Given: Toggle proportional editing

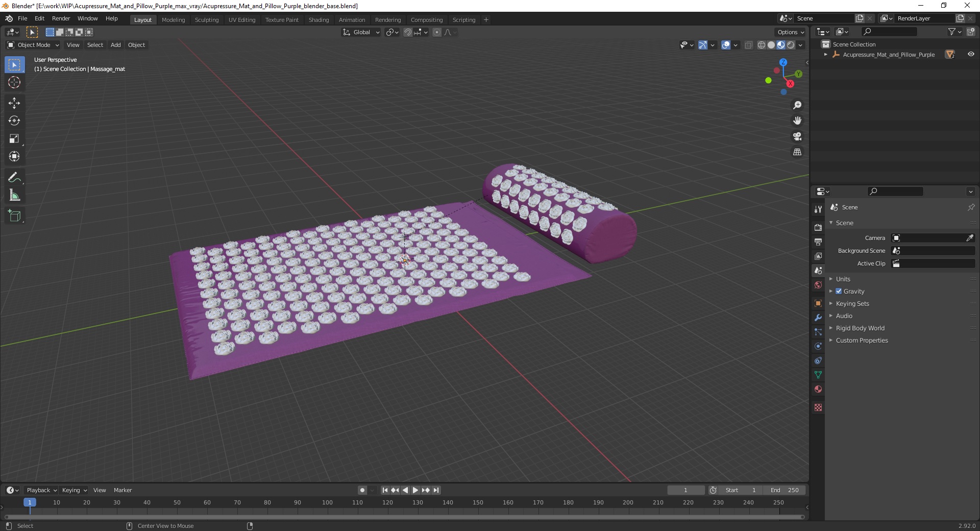Looking at the screenshot, I should [437, 32].
